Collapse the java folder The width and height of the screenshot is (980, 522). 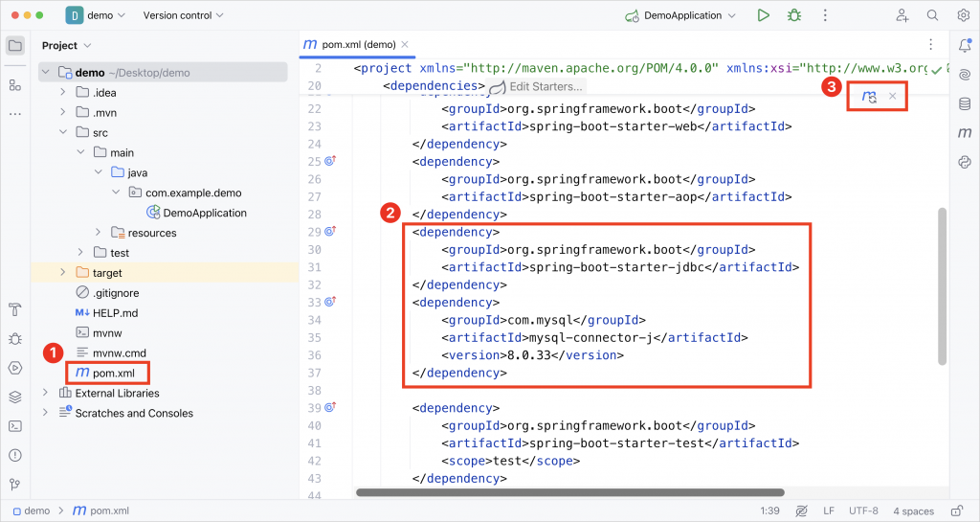point(99,172)
